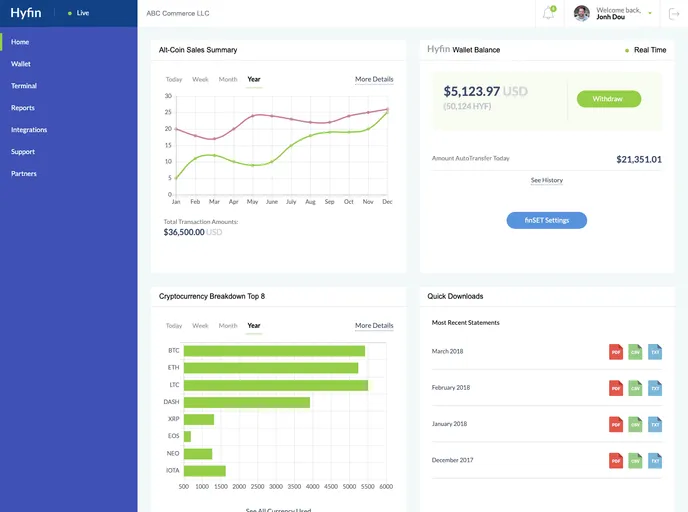
Task: Download December 2017 statement as TXT
Action: click(655, 460)
